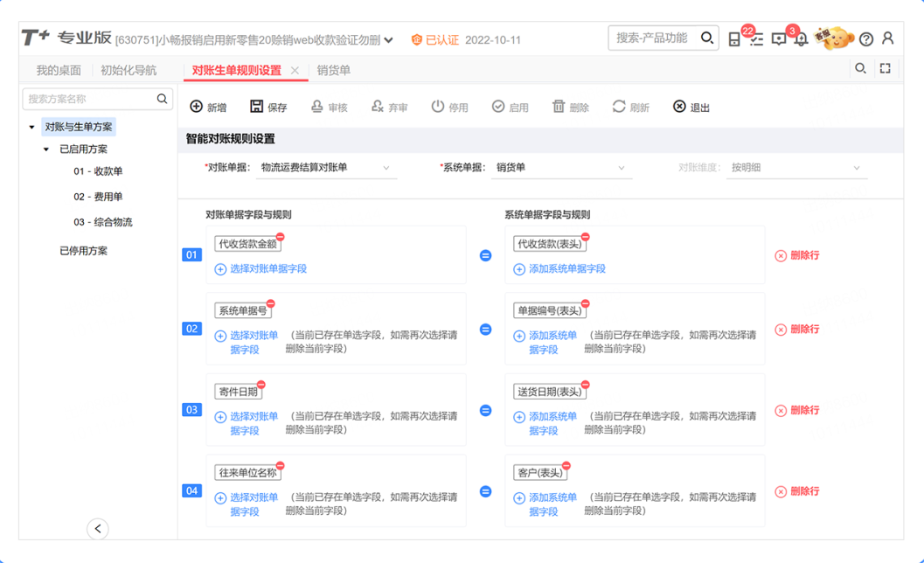Switch to the 销货单 tab
This screenshot has height=563, width=924.
334,70
